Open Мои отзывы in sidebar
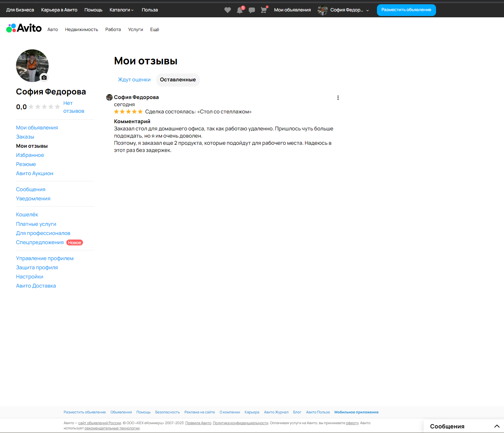 32,146
